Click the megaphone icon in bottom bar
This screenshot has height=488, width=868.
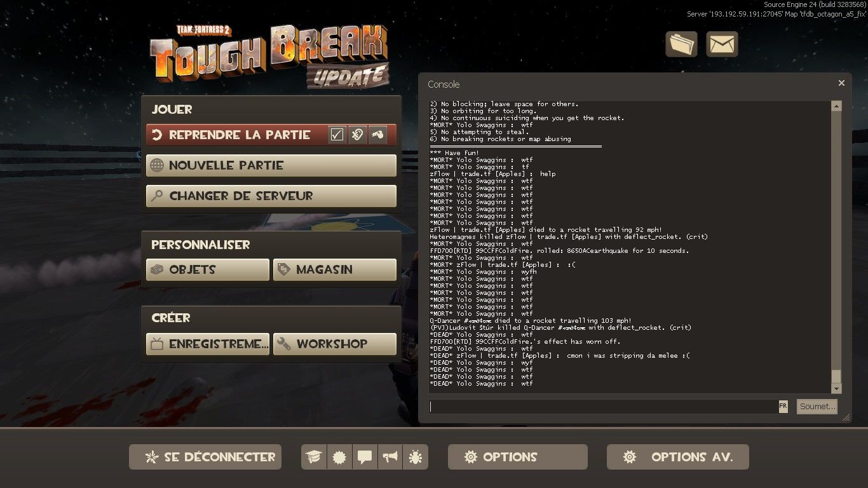pyautogui.click(x=390, y=457)
